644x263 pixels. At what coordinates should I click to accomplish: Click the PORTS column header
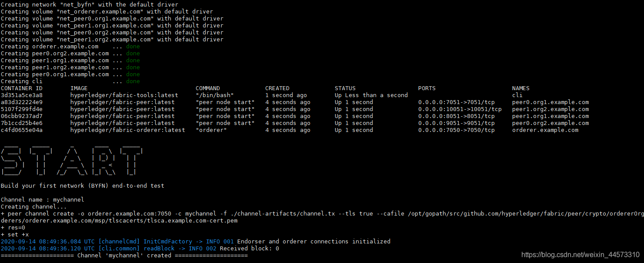pos(427,88)
